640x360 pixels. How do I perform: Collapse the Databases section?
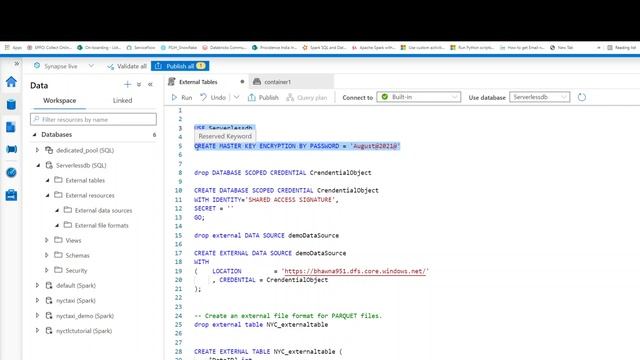(x=34, y=134)
